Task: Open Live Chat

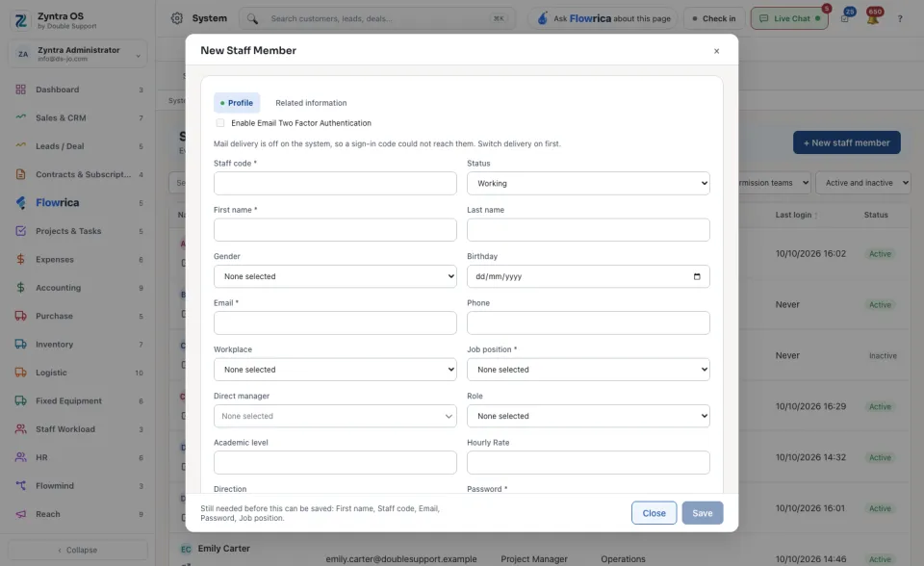Action: pos(789,18)
